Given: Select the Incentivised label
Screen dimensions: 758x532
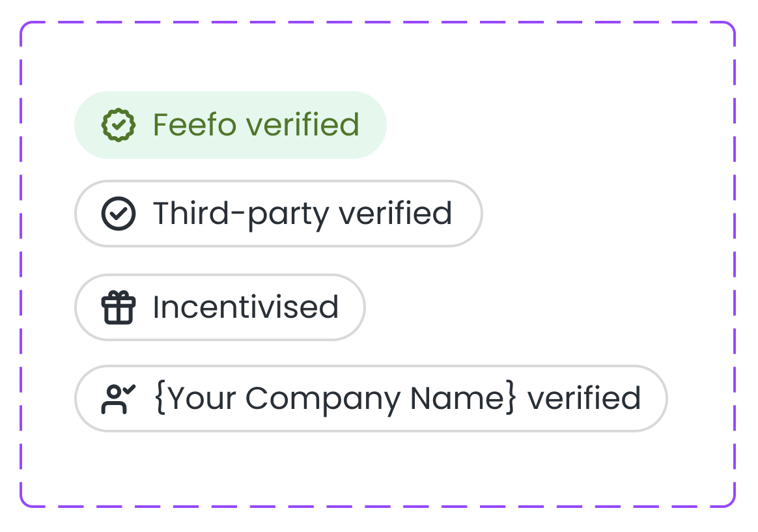Looking at the screenshot, I should [246, 307].
